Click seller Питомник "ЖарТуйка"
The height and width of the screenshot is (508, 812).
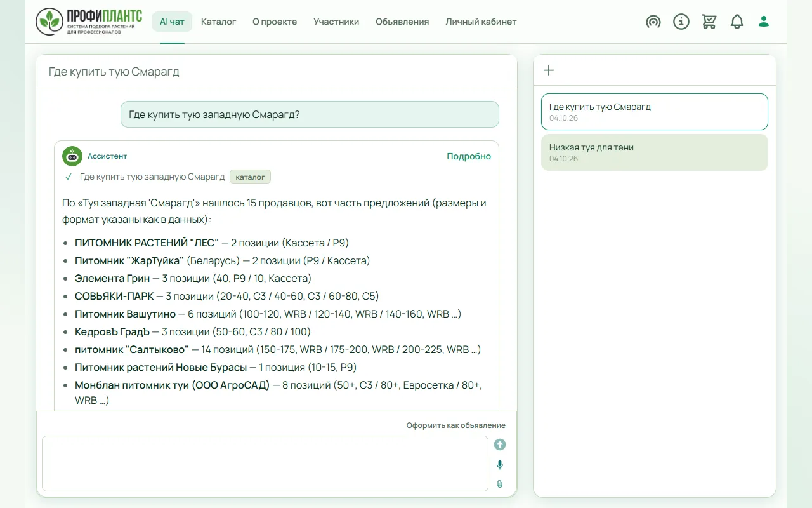pos(129,260)
